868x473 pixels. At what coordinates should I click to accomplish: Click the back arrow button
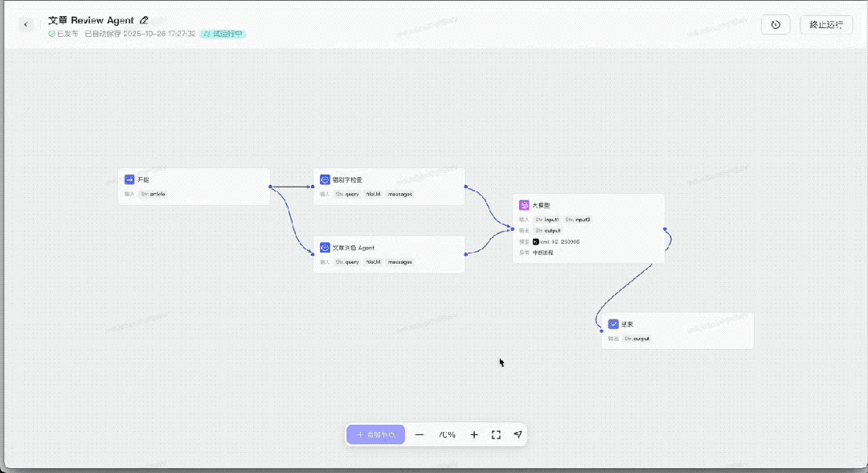click(x=26, y=25)
